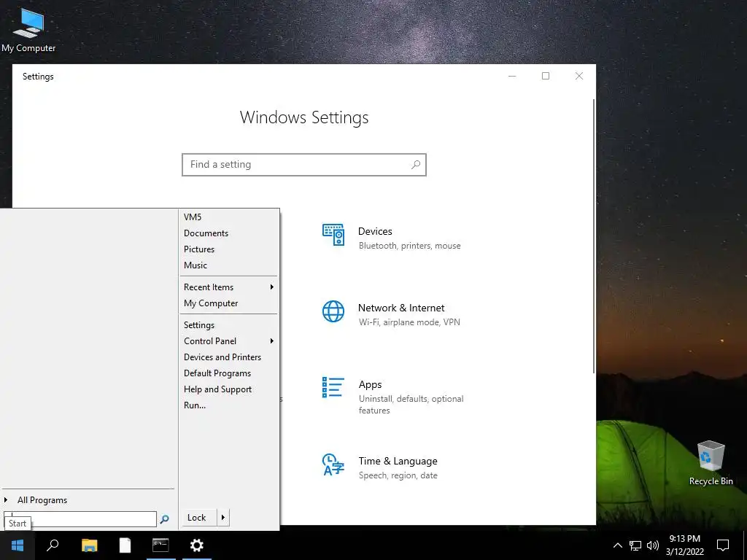The image size is (747, 560).
Task: Click the Show desktop sliver at the taskbar edge
Action: pos(745,545)
